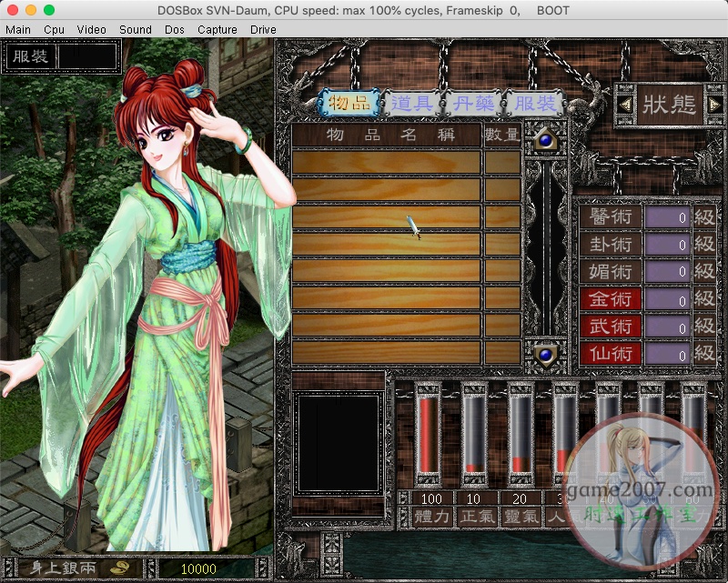Click the 仙術 level value field
The height and width of the screenshot is (583, 728).
point(667,355)
